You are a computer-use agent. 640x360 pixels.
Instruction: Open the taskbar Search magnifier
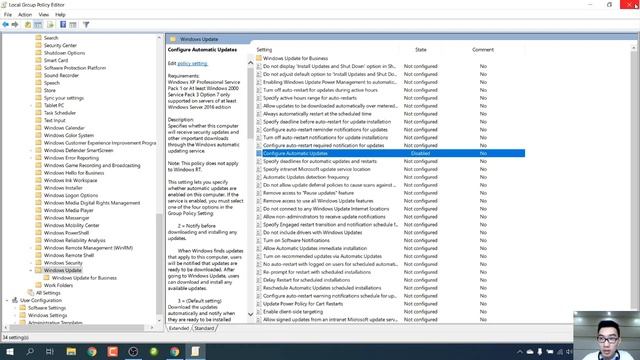30,351
